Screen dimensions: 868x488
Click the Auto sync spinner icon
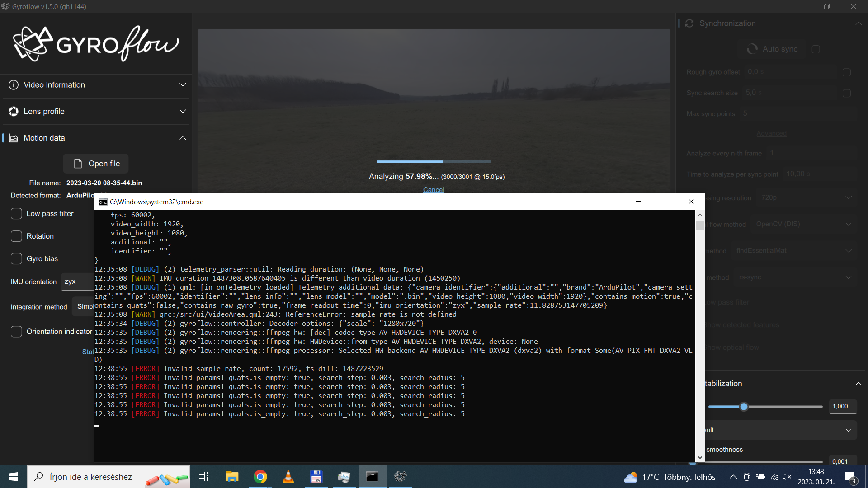pos(752,49)
